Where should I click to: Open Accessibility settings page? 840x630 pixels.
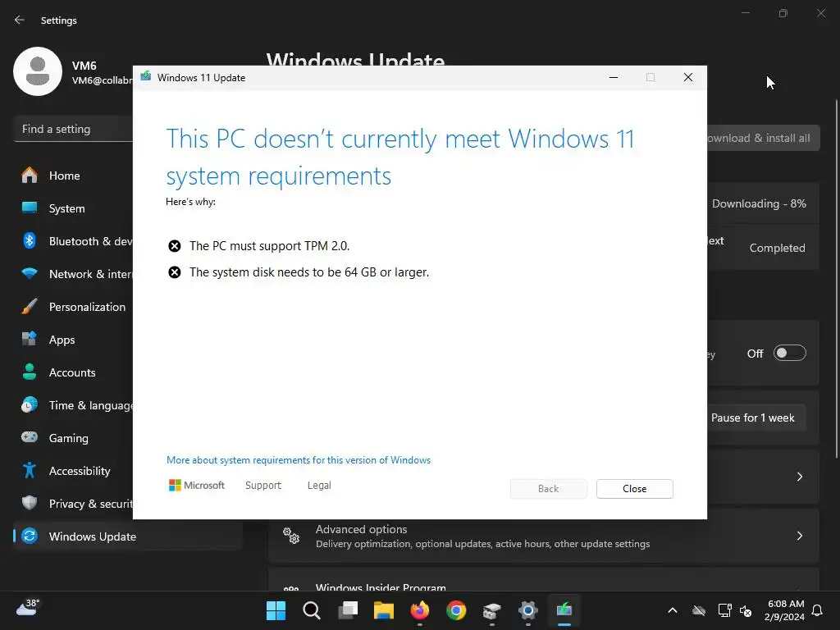tap(73, 471)
